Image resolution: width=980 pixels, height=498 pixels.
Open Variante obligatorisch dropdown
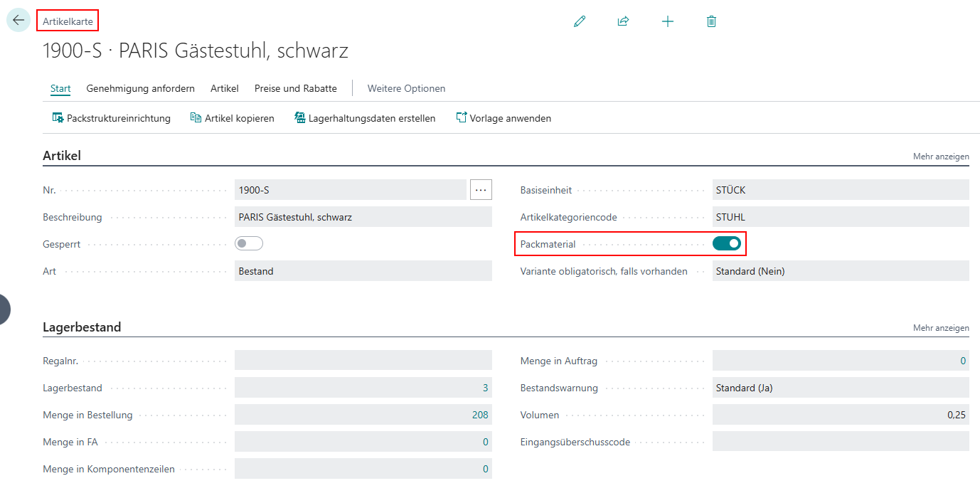(841, 271)
